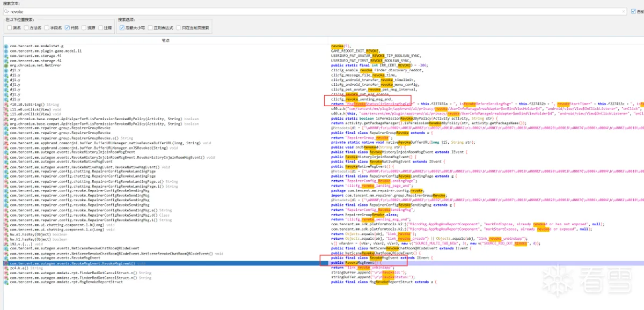Image resolution: width=644 pixels, height=310 pixels.
Task: Click class icon beside com.tencent.mm.modelstat.g
Action: [x=6, y=46]
